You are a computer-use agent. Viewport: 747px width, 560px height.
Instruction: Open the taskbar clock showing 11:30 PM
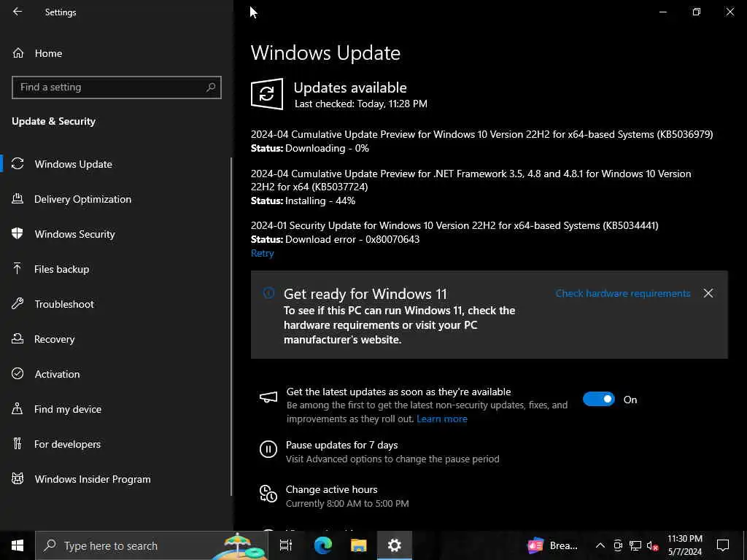coord(684,545)
